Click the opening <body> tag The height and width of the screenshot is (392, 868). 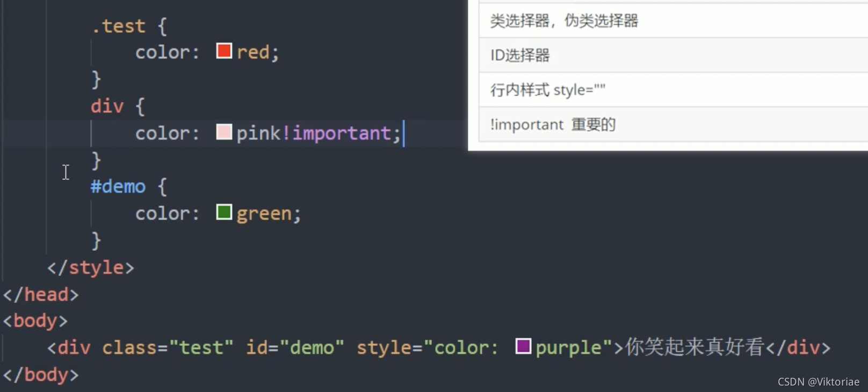(x=35, y=321)
